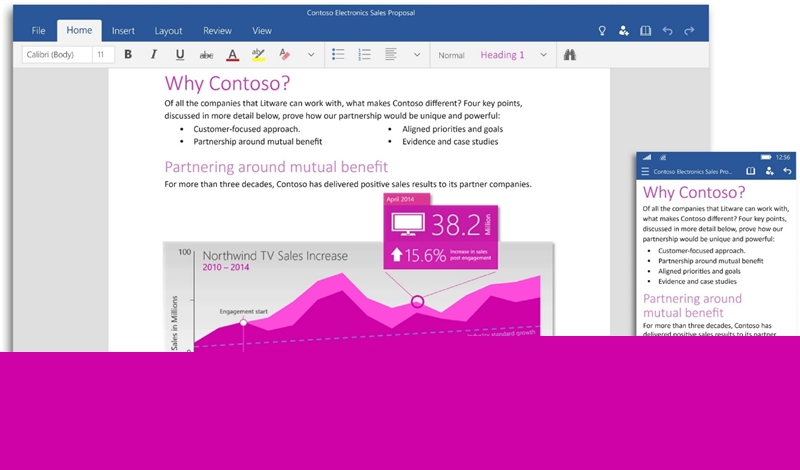Viewport: 800px width, 470px height.
Task: Open the File menu
Action: coord(38,31)
